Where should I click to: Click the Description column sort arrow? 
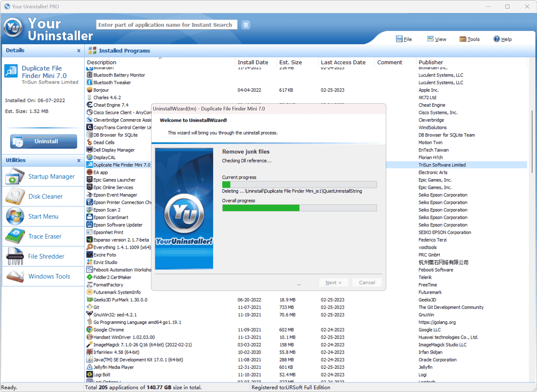point(160,59)
